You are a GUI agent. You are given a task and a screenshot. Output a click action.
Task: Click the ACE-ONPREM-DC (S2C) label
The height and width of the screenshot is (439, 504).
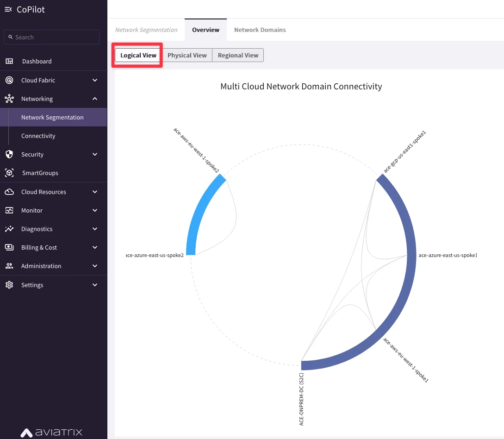tap(301, 399)
